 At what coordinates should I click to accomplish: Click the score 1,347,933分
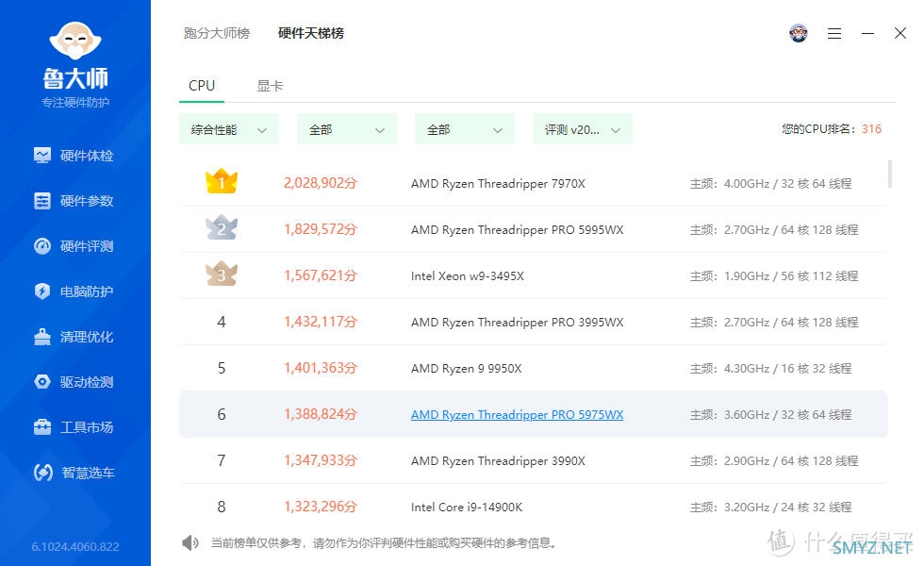click(321, 460)
